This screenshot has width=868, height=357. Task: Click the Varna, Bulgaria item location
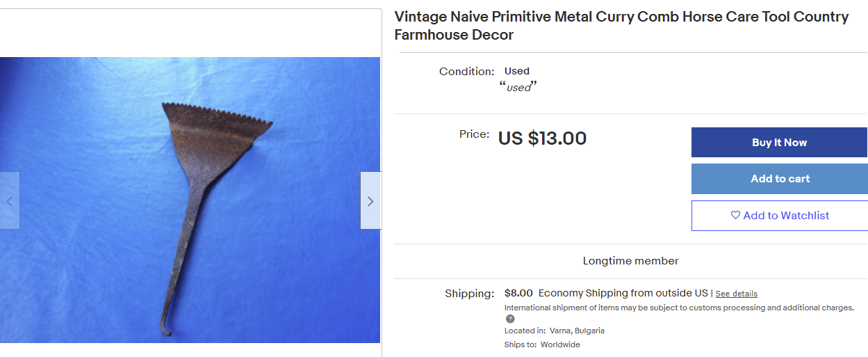pos(577,331)
